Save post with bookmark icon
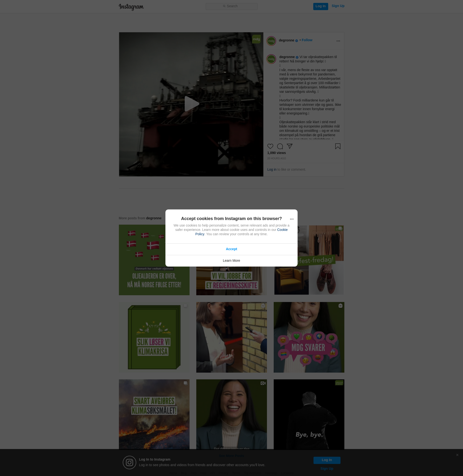 pyautogui.click(x=338, y=146)
